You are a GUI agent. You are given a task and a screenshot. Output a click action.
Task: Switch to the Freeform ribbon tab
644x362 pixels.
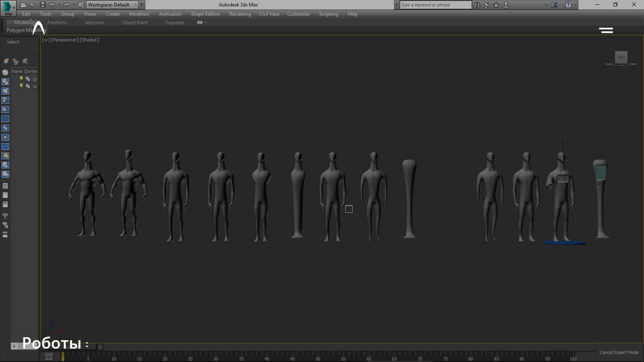pos(57,22)
